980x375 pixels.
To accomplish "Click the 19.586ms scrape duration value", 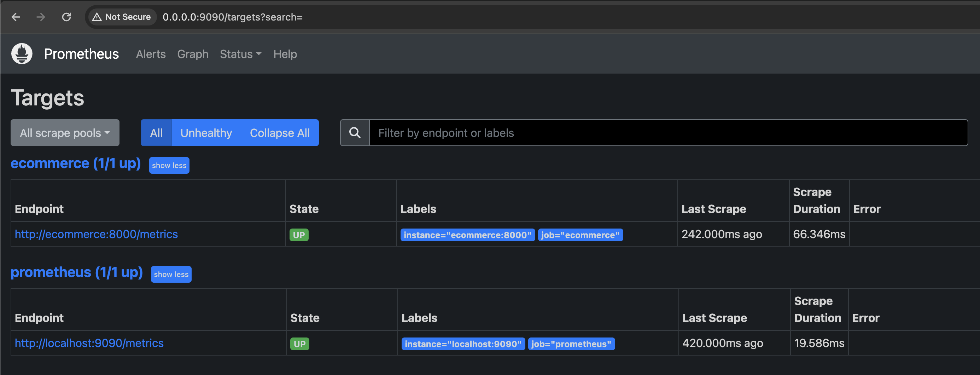I will point(819,343).
